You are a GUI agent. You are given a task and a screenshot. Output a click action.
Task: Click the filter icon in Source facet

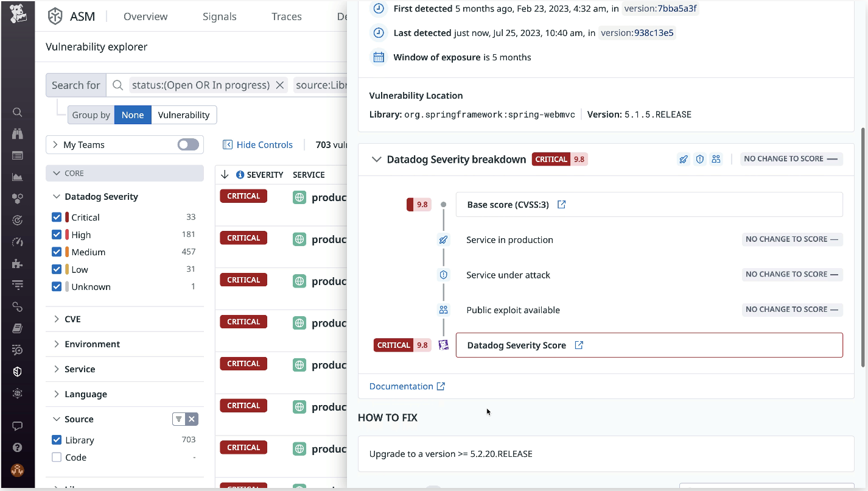178,419
